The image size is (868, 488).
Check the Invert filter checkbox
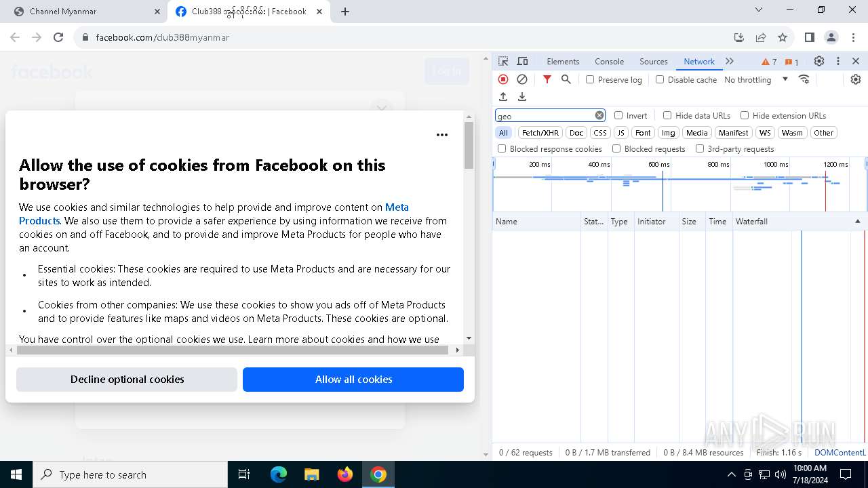[618, 115]
